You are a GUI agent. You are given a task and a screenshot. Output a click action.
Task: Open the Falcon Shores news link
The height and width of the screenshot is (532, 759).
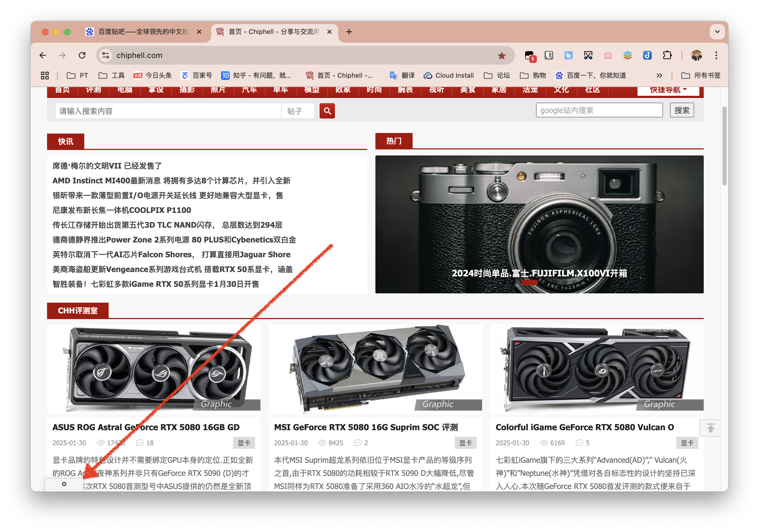(x=171, y=254)
